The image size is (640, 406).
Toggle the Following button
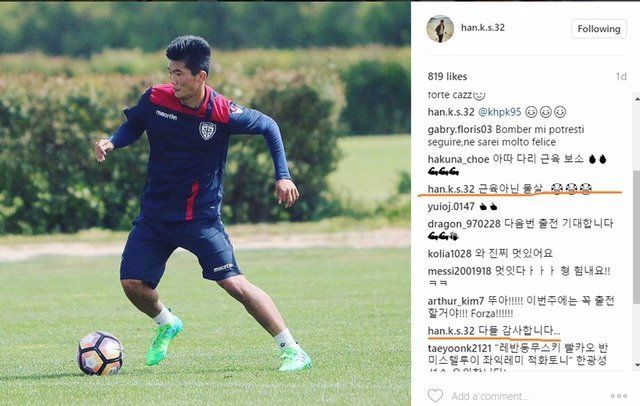[x=599, y=29]
